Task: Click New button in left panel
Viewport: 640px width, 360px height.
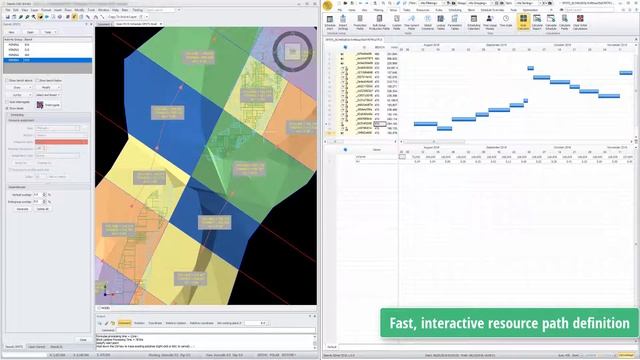Action: [12, 32]
